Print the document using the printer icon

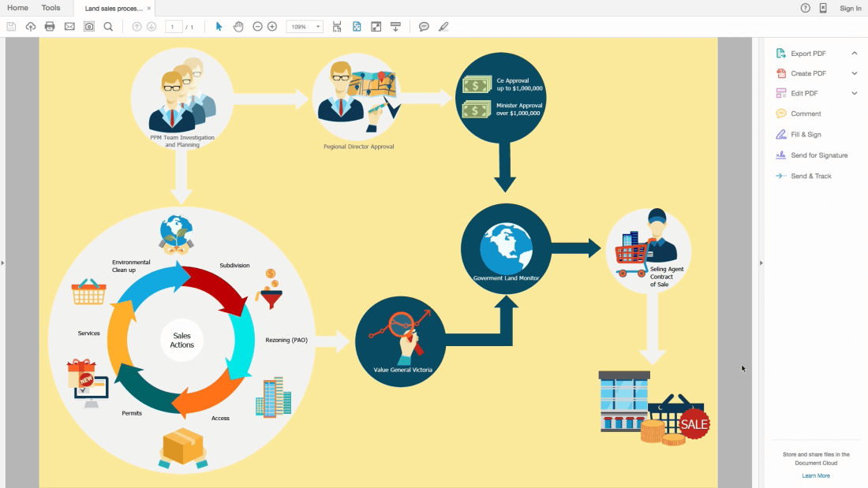pos(50,27)
